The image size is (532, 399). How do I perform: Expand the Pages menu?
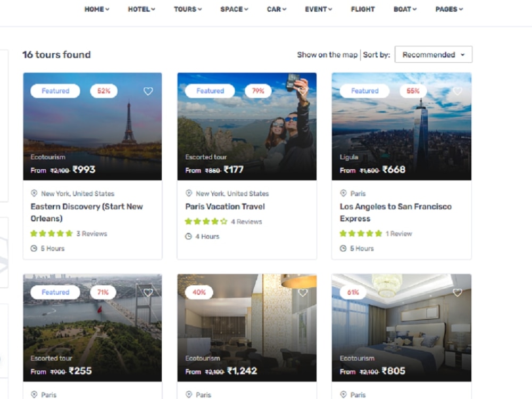tap(449, 9)
